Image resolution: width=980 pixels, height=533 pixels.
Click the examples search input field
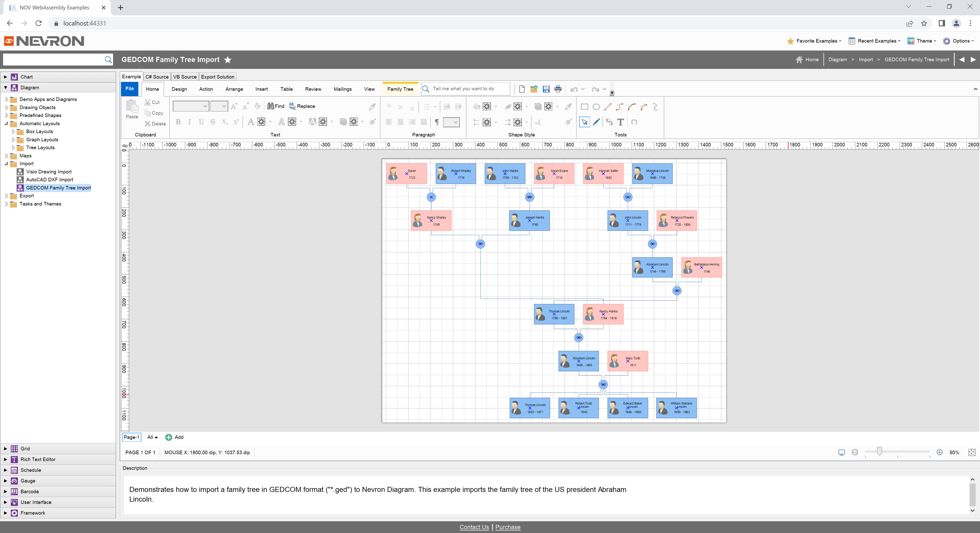click(x=53, y=59)
